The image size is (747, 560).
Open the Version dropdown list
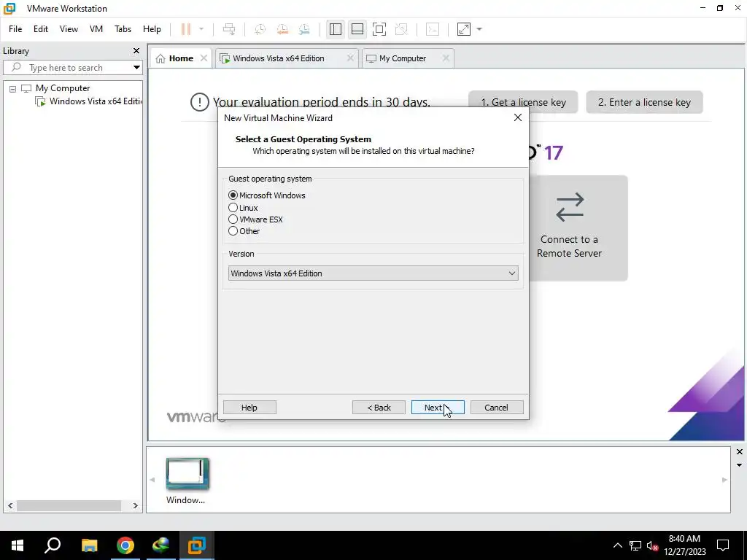coord(373,273)
